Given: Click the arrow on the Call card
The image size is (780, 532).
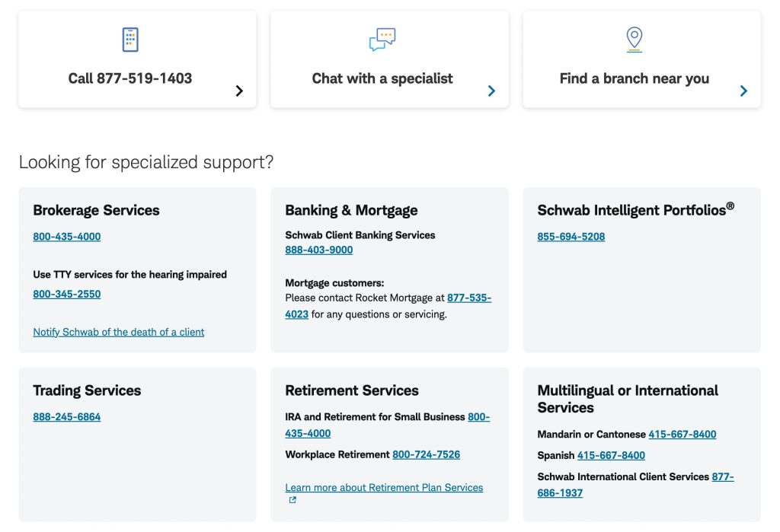Looking at the screenshot, I should (x=239, y=91).
